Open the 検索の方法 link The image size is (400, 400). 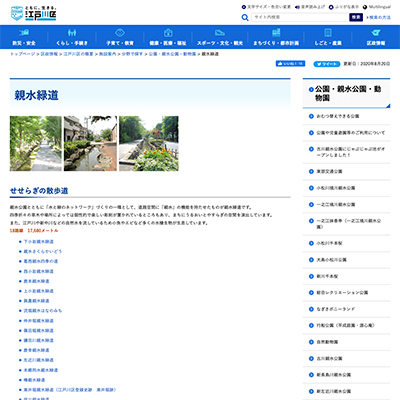(x=379, y=17)
